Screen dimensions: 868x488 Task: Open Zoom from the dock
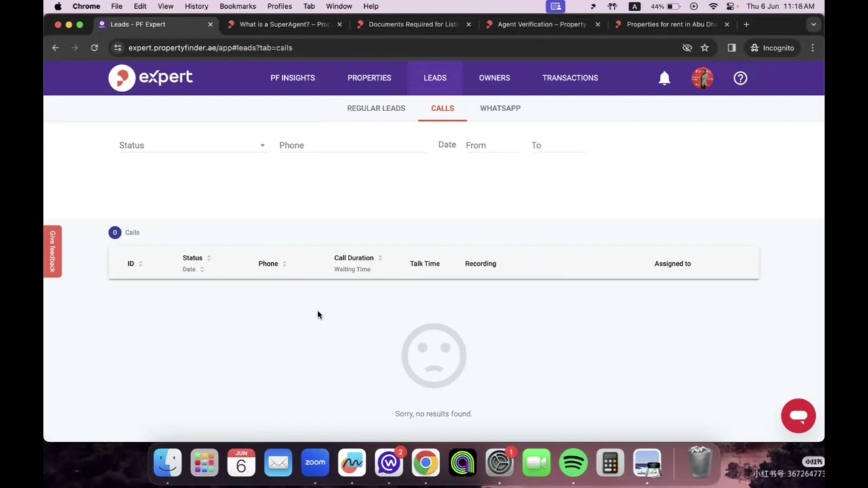click(x=315, y=463)
